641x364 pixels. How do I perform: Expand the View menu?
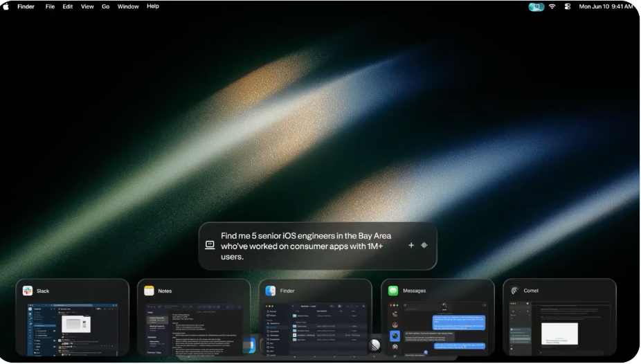click(87, 6)
